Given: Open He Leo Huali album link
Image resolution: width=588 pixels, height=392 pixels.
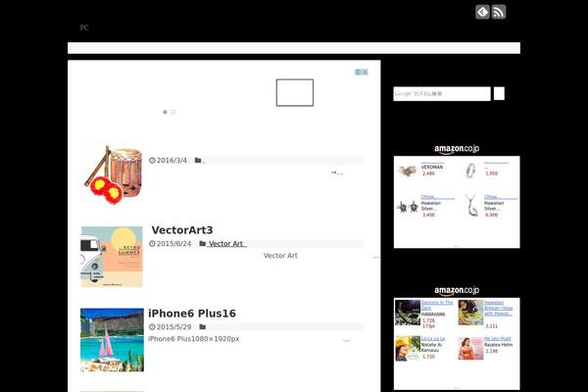Looking at the screenshot, I should (x=497, y=339).
